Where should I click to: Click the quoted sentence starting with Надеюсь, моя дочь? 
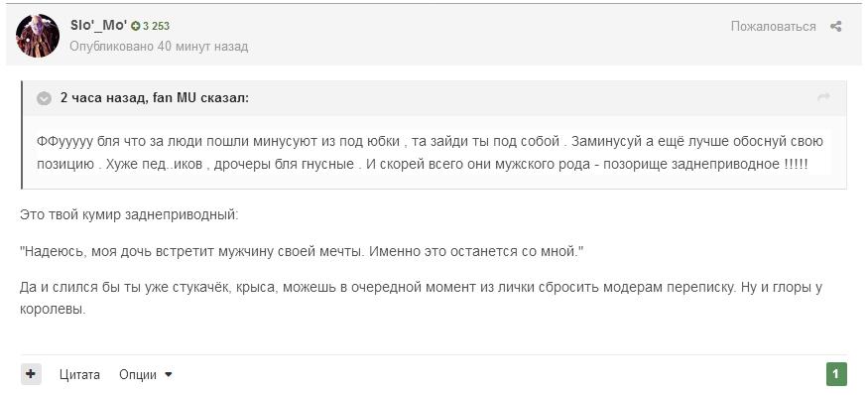coord(302,252)
